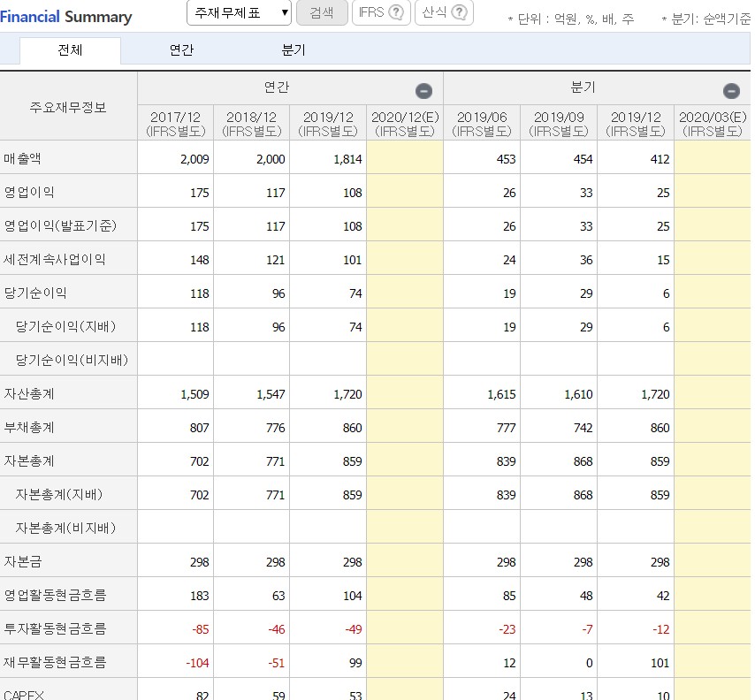Click the 99 financing cash flow value
755x700 pixels.
[355, 663]
